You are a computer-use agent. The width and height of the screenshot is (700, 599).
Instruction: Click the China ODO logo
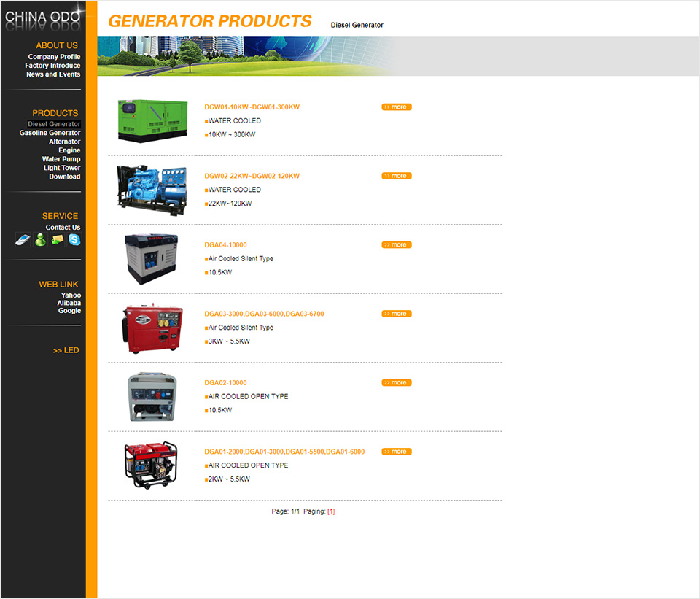42,18
